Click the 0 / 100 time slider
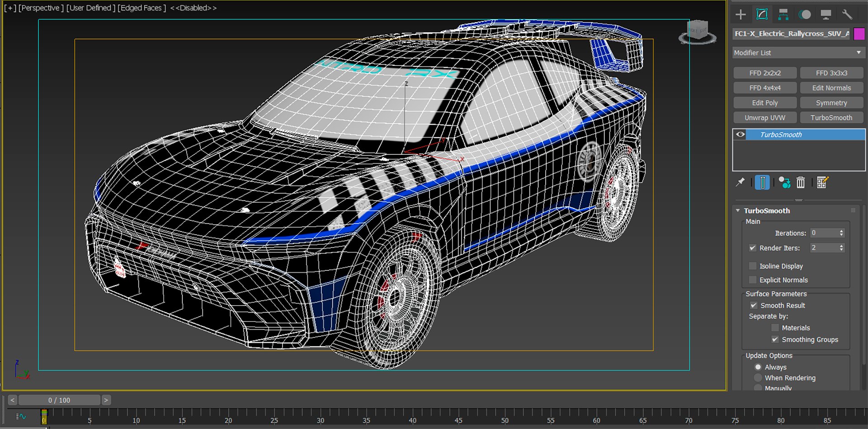 coord(59,400)
